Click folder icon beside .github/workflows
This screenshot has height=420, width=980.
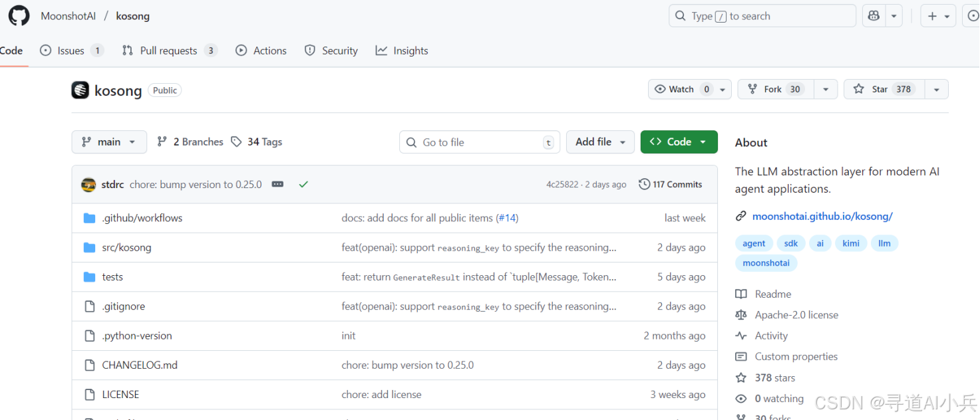[90, 218]
